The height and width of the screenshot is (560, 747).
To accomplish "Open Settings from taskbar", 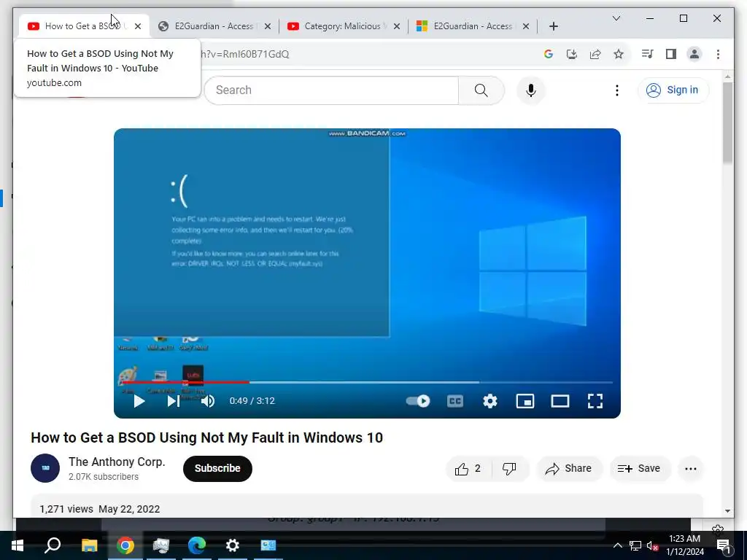I will coord(233,545).
